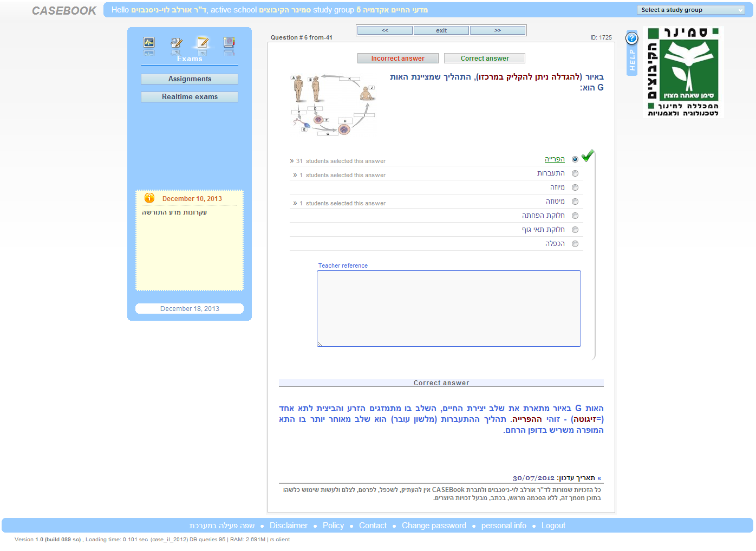
Task: Open the Policy footer link
Action: coord(333,526)
